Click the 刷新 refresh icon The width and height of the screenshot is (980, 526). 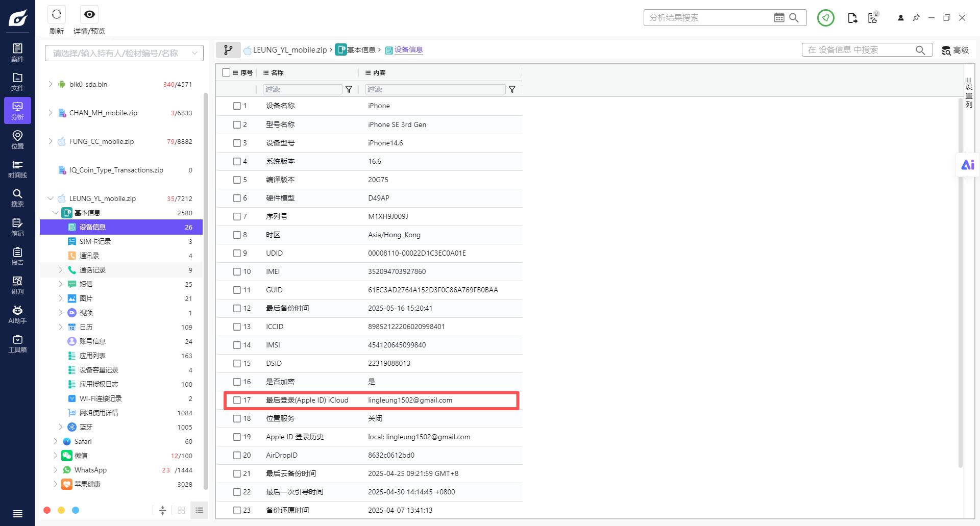point(57,14)
